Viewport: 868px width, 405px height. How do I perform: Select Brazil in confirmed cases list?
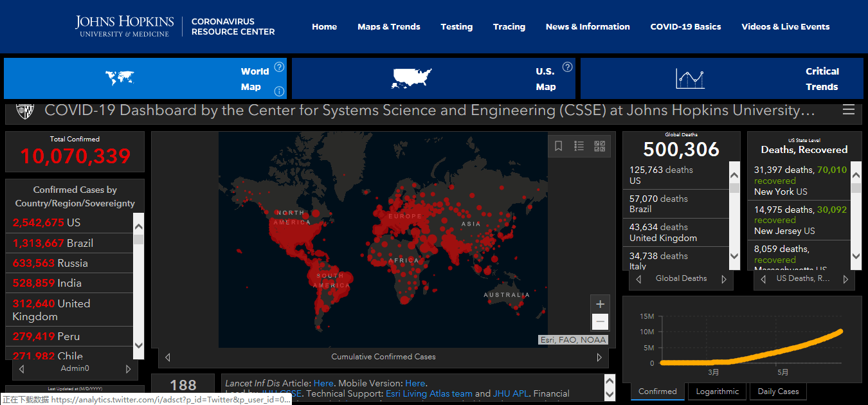(69, 243)
